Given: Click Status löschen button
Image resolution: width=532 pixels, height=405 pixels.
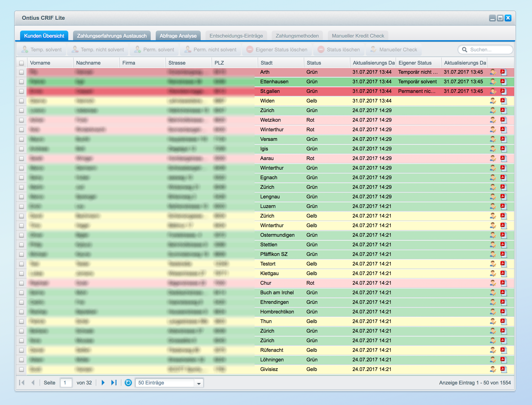Looking at the screenshot, I should [x=339, y=50].
